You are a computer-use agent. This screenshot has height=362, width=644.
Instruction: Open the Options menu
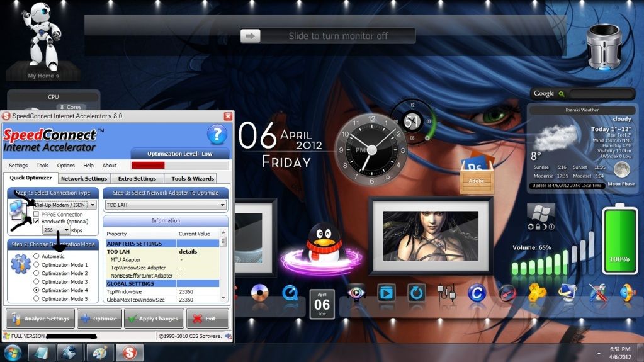coord(65,165)
